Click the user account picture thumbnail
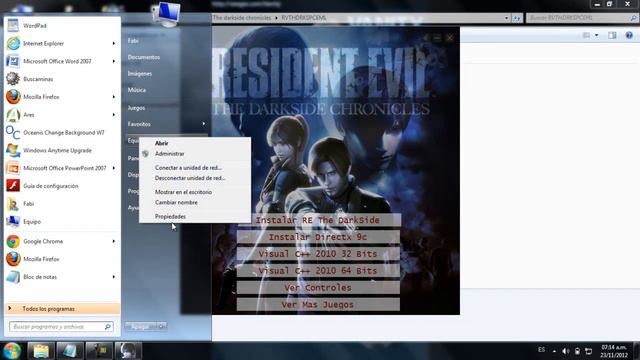Viewport: 640px width, 360px height. (166, 13)
